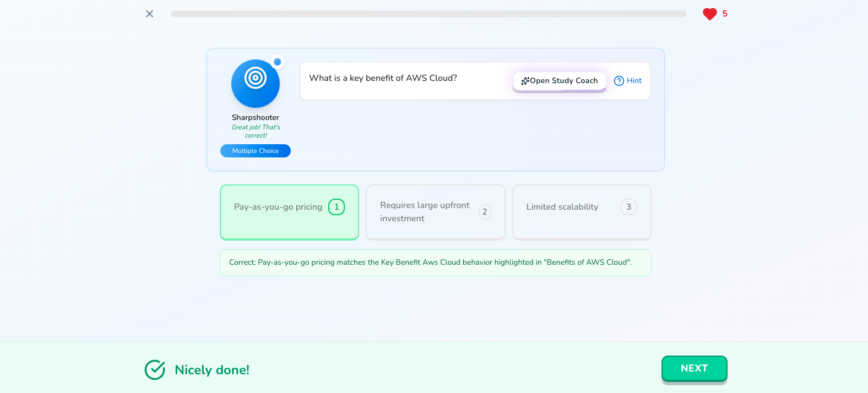
Task: Click the NEXT button
Action: click(x=695, y=368)
